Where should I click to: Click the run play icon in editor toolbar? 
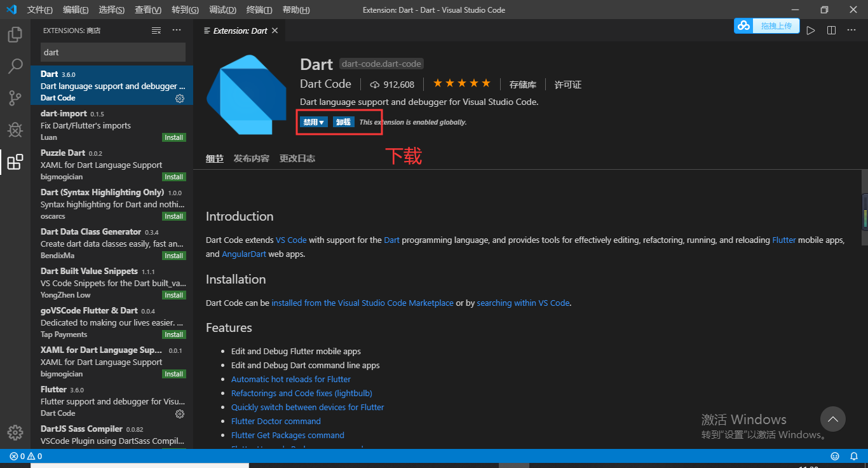(x=811, y=31)
